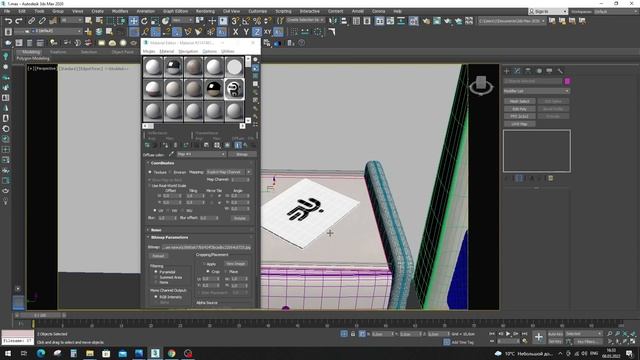Screen dimensions: 640x360
Task: Open the Modifier List dropdown
Action: (536, 91)
